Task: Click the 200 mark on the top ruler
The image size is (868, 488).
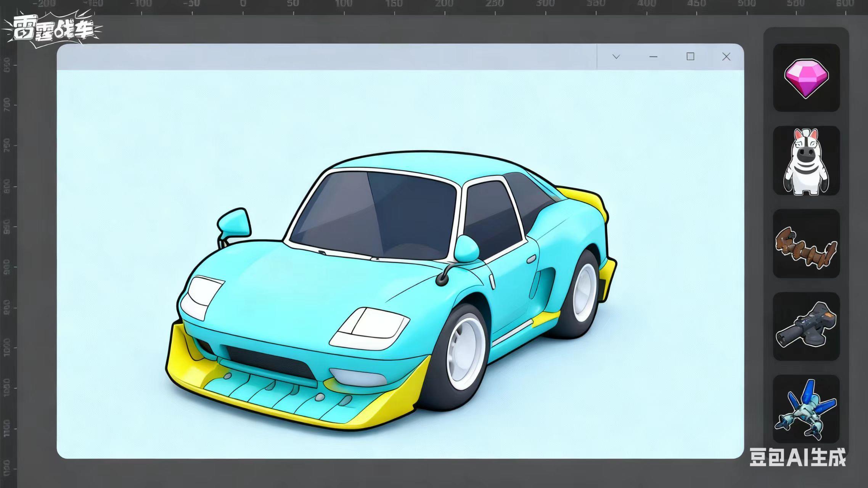Action: (x=444, y=5)
